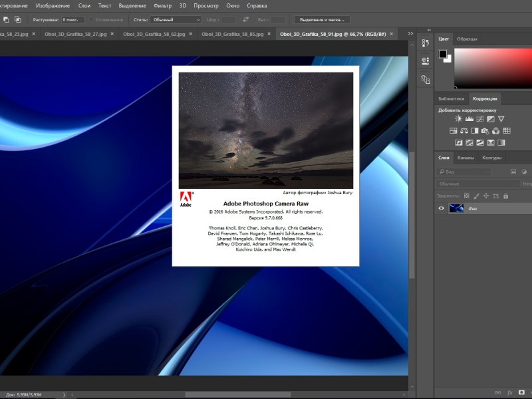Add a Channel Mixer adjustment
The height and width of the screenshot is (399, 532).
(495, 130)
